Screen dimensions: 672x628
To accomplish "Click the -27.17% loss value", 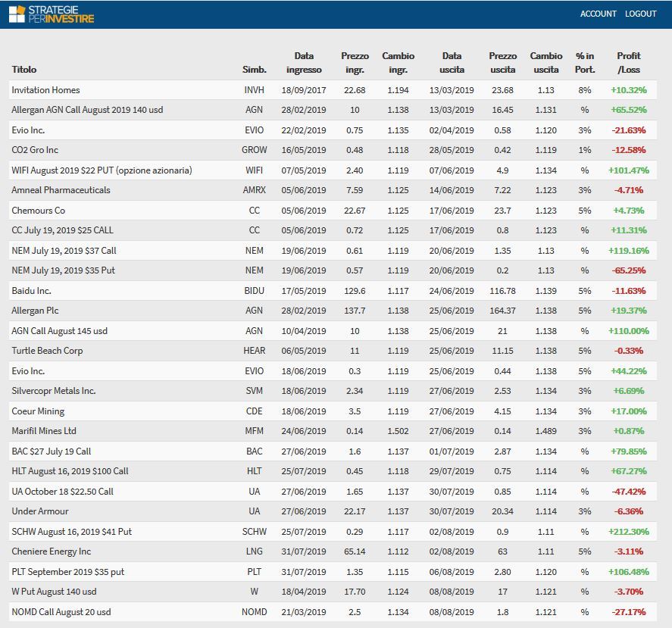I will click(629, 611).
